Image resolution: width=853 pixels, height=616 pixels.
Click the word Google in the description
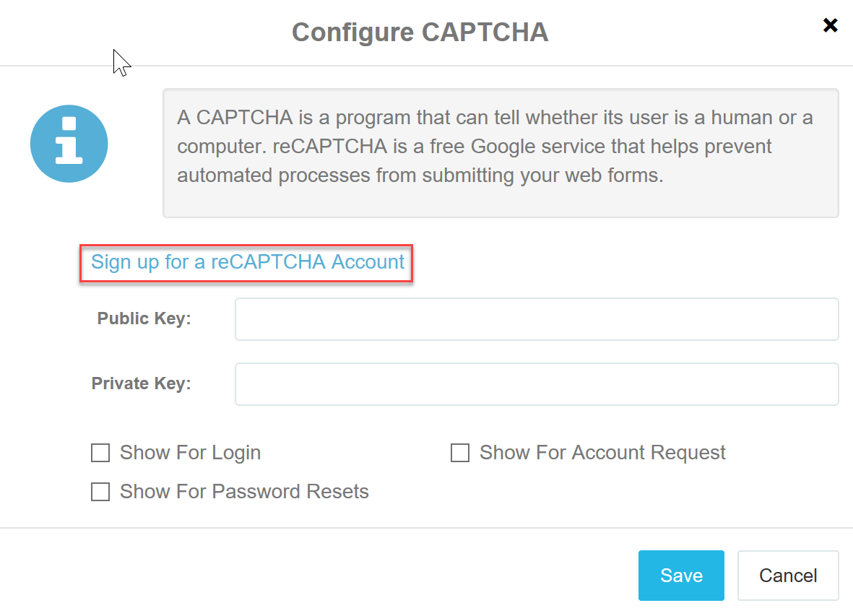pyautogui.click(x=503, y=147)
